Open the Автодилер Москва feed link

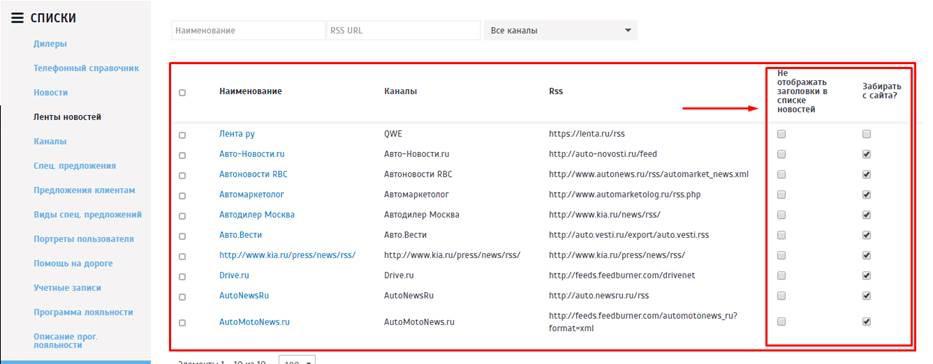[256, 214]
